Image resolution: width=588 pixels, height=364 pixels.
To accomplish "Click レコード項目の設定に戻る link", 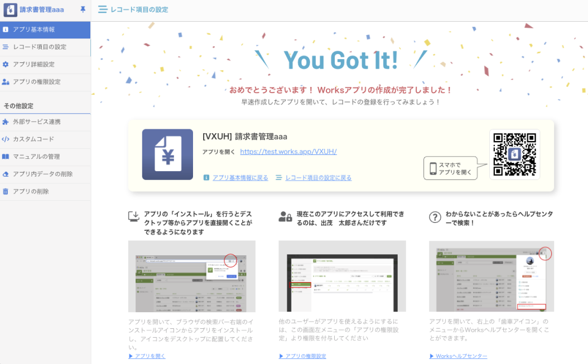I will pyautogui.click(x=319, y=178).
